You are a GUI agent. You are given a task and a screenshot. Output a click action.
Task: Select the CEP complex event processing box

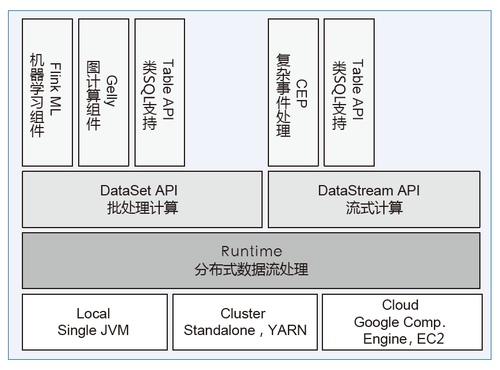click(293, 92)
